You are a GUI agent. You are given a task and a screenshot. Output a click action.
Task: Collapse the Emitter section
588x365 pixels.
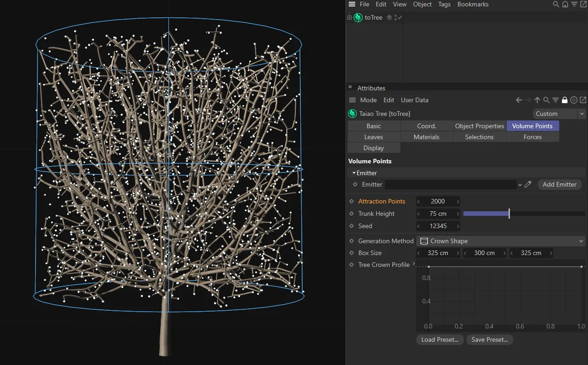point(354,173)
